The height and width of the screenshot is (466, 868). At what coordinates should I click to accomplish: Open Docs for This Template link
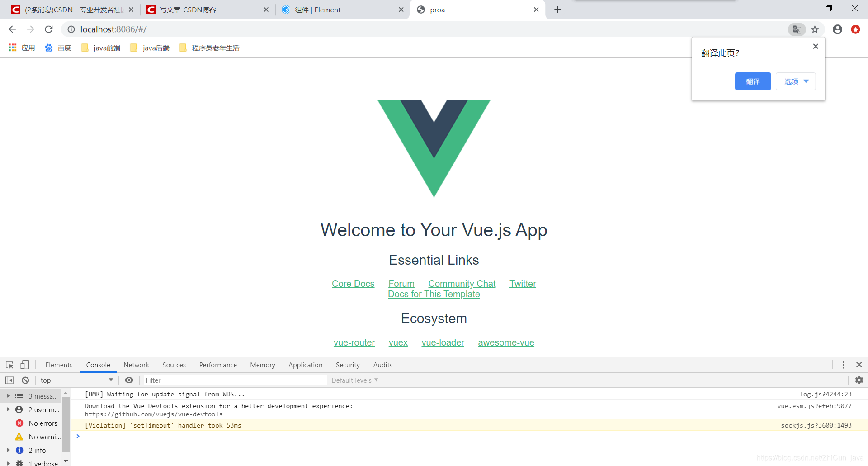(x=434, y=294)
